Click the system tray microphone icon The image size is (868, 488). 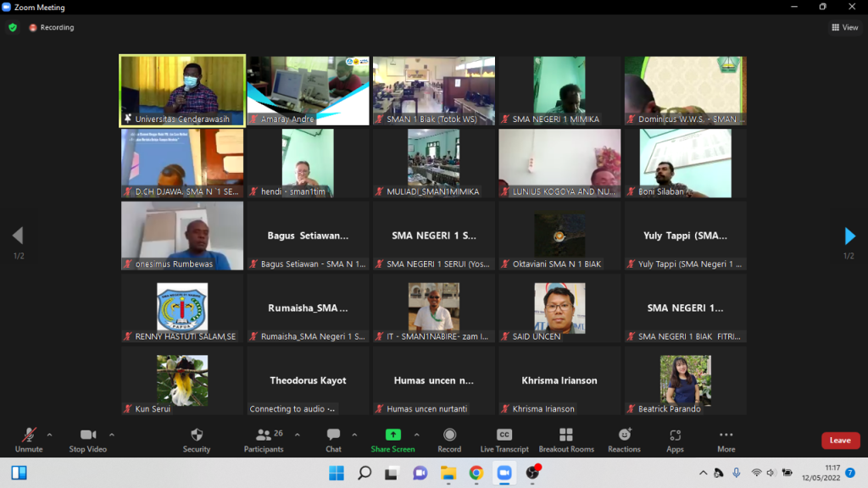[x=737, y=473]
